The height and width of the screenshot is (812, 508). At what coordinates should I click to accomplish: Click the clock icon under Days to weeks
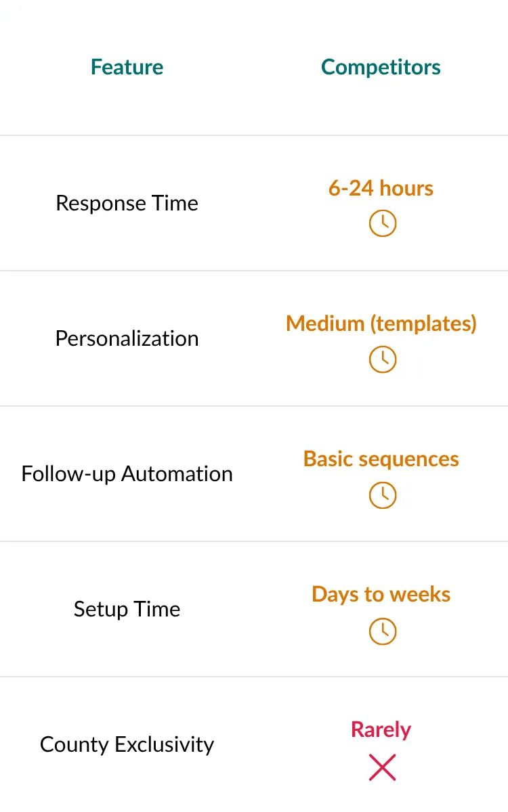pyautogui.click(x=382, y=631)
